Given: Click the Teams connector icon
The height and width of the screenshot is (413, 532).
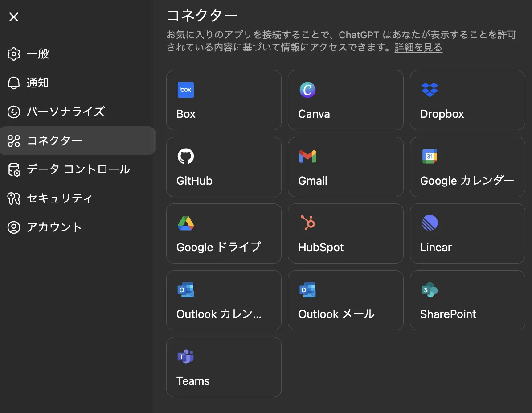Looking at the screenshot, I should pos(186,357).
